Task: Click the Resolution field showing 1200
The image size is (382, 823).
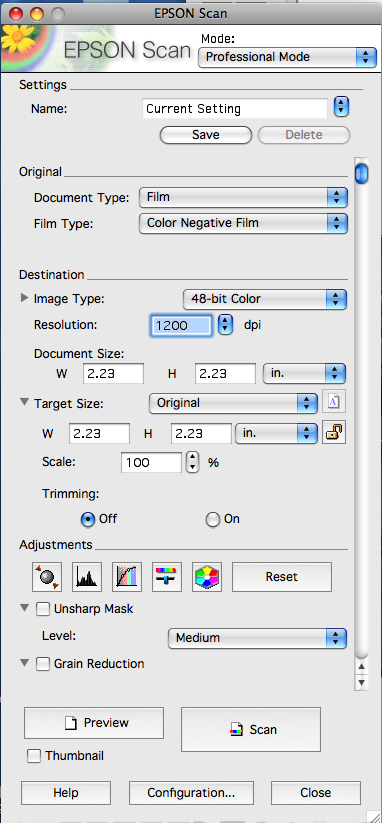Action: tap(182, 325)
